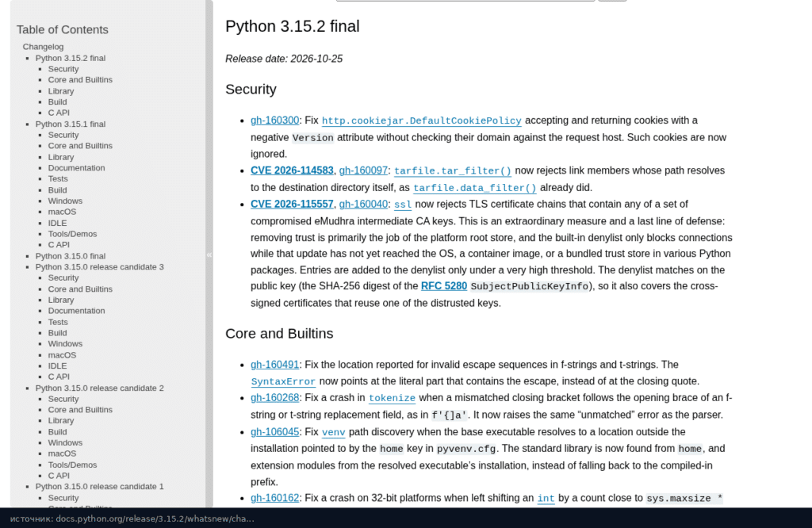Click the 'Python 3.15.2 final' page heading
812x528 pixels.
292,26
